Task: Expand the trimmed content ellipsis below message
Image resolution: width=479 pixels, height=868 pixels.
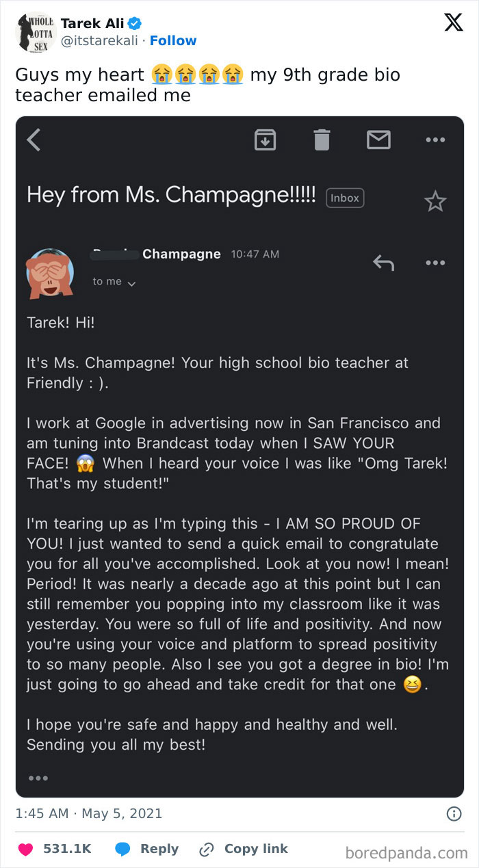Action: (x=38, y=778)
